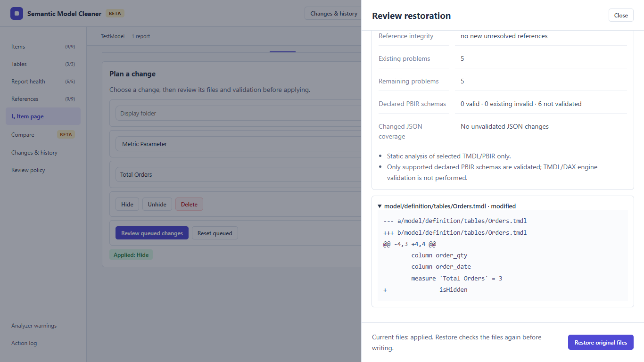Viewport: 644px width, 362px height.
Task: Open the Tables sidebar section
Action: tap(43, 64)
